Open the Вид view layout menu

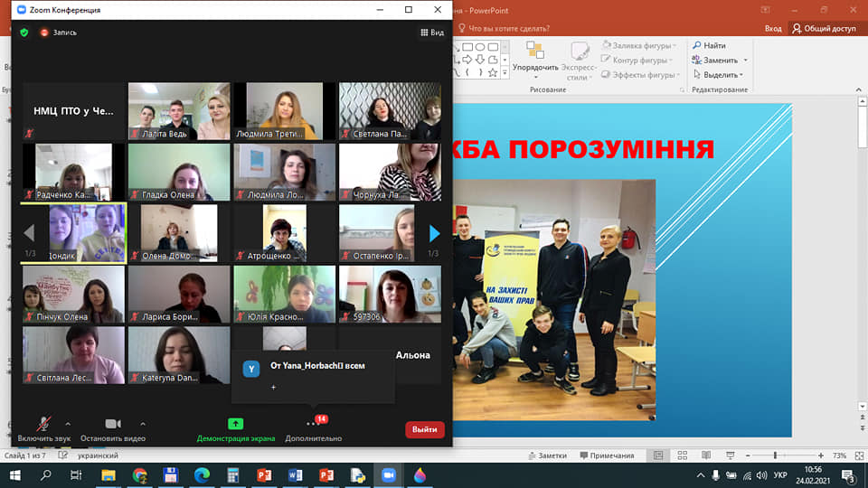[432, 33]
